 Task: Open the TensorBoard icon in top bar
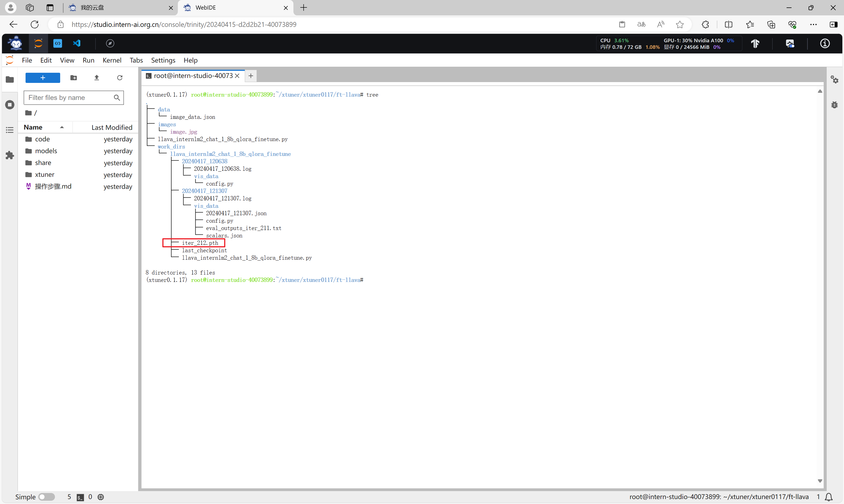coord(755,43)
